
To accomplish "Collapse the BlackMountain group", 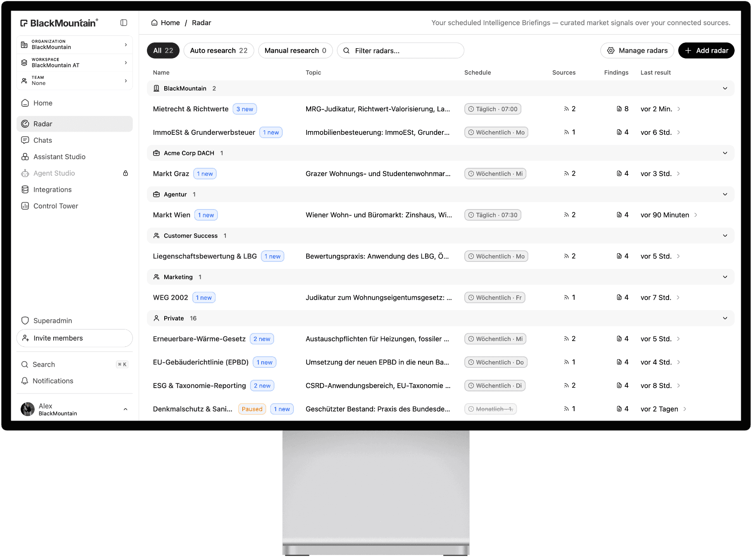I will pos(725,88).
